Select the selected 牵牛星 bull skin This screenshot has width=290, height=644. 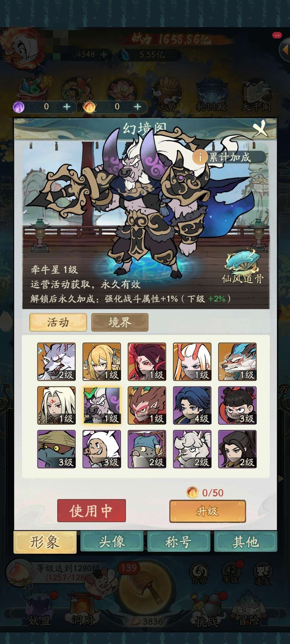(x=102, y=405)
